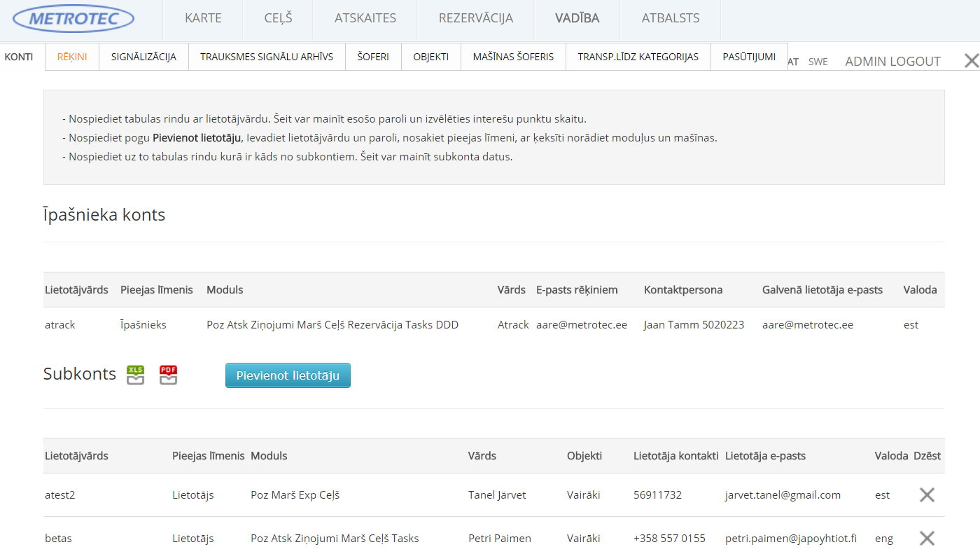
Task: Click the Admin Logout link
Action: click(x=892, y=62)
